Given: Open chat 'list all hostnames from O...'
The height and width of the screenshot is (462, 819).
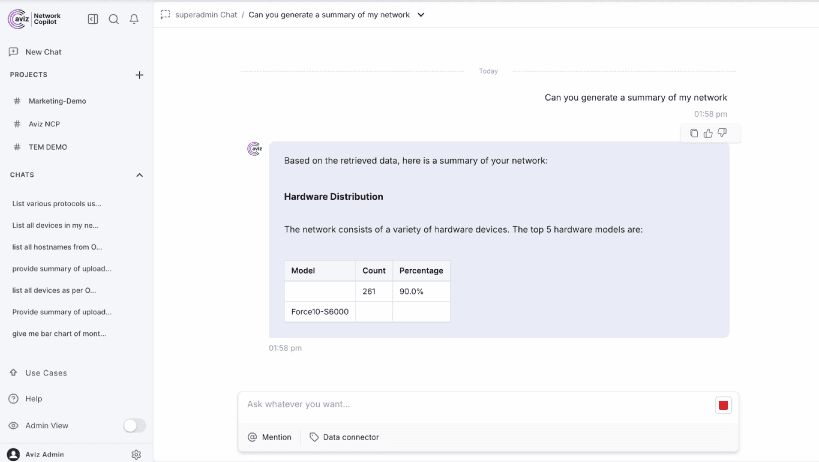Looking at the screenshot, I should [57, 247].
